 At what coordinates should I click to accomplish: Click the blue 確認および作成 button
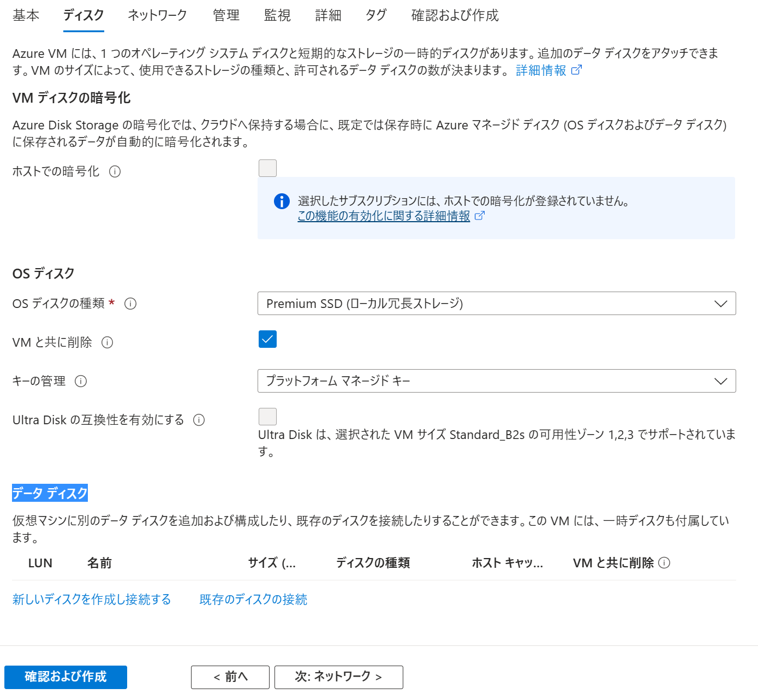click(65, 677)
